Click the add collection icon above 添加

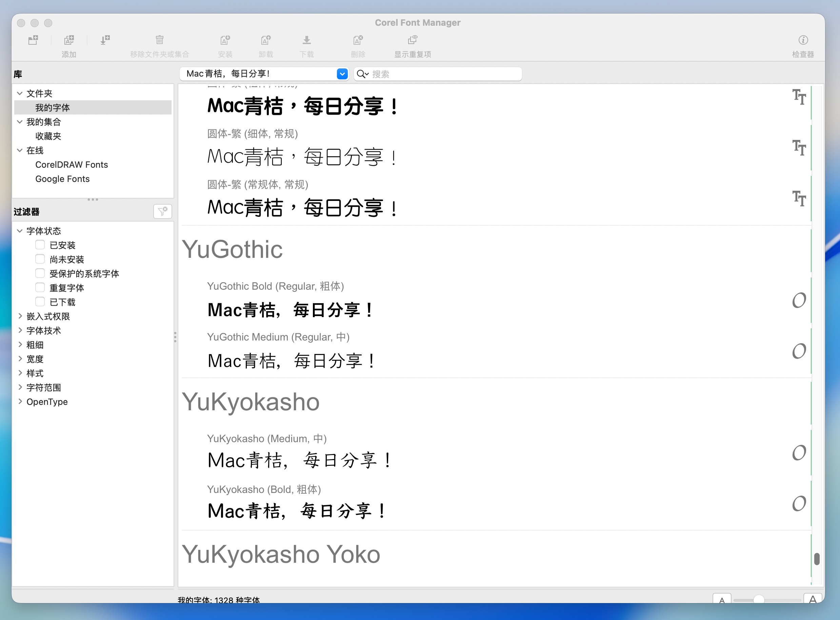tap(69, 40)
